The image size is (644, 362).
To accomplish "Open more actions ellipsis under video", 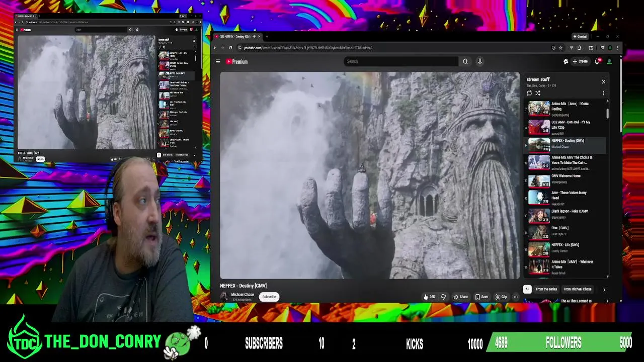I will 516,297.
